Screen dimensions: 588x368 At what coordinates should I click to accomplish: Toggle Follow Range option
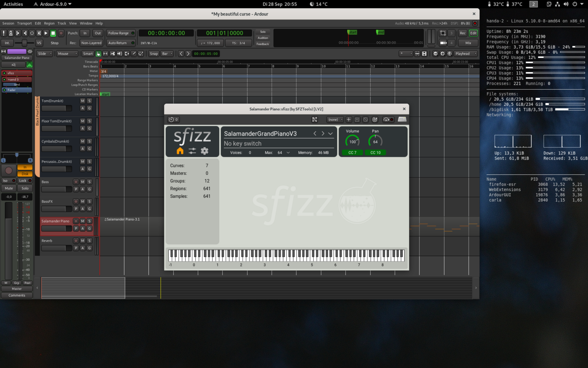pos(121,33)
